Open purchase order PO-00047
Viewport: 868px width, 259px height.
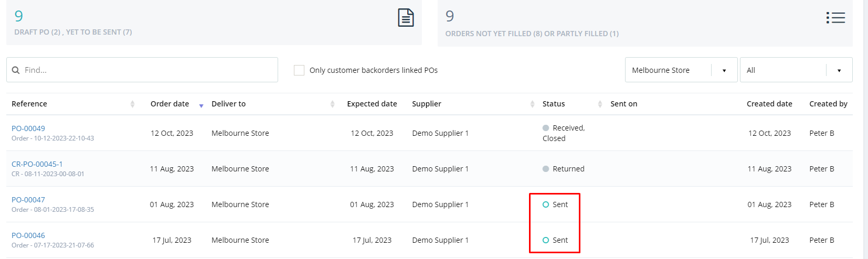28,200
